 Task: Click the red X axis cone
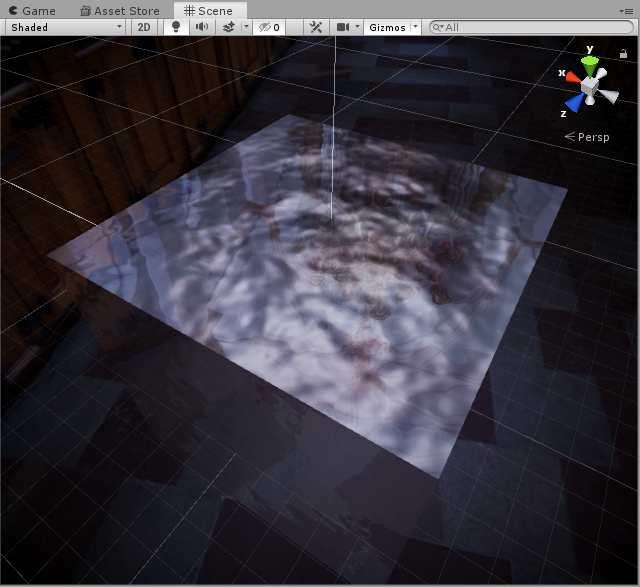(573, 77)
